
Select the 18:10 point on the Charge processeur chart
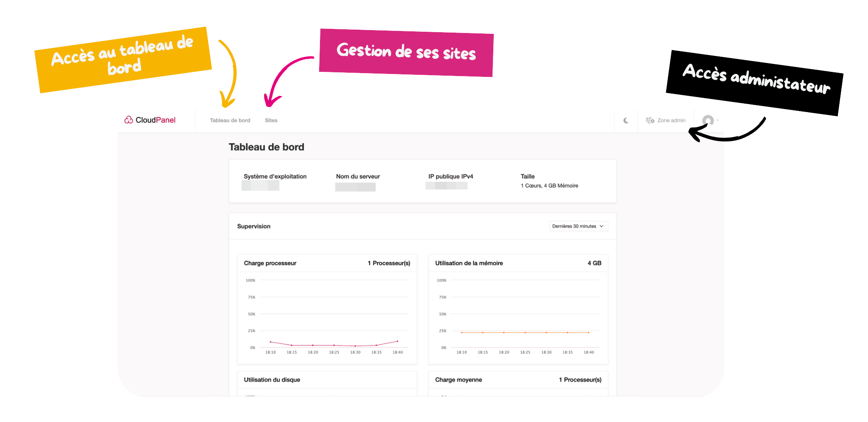pyautogui.click(x=271, y=342)
